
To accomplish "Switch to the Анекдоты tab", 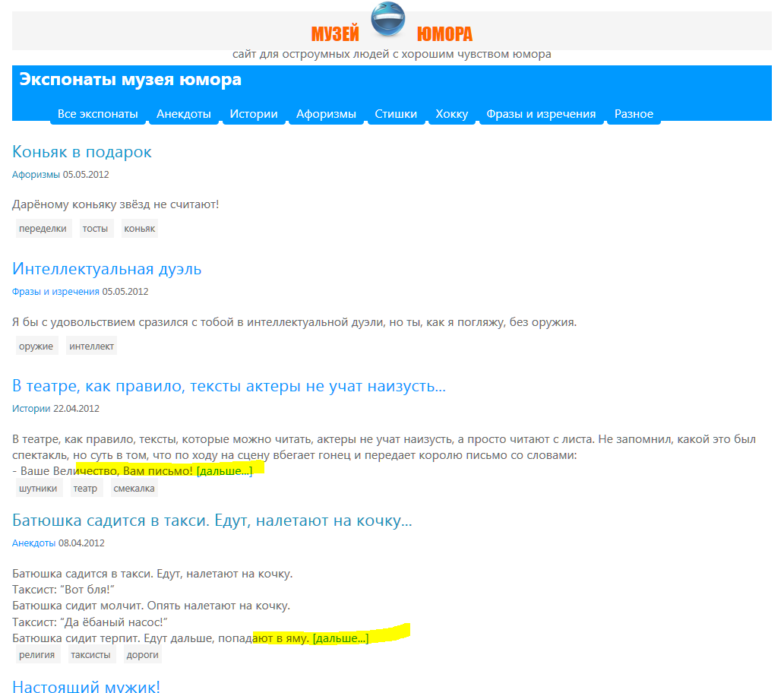I will coord(184,114).
